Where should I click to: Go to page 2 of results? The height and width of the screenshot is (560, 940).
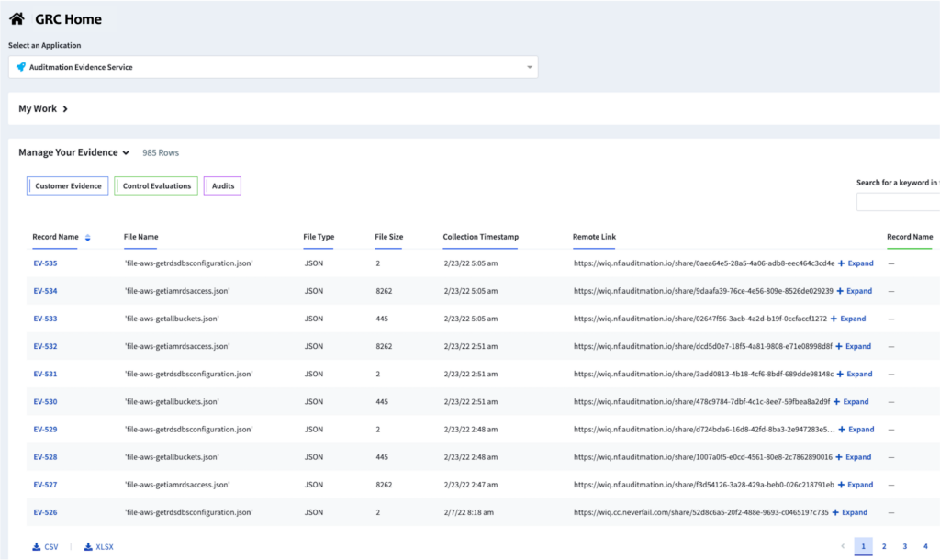click(884, 546)
